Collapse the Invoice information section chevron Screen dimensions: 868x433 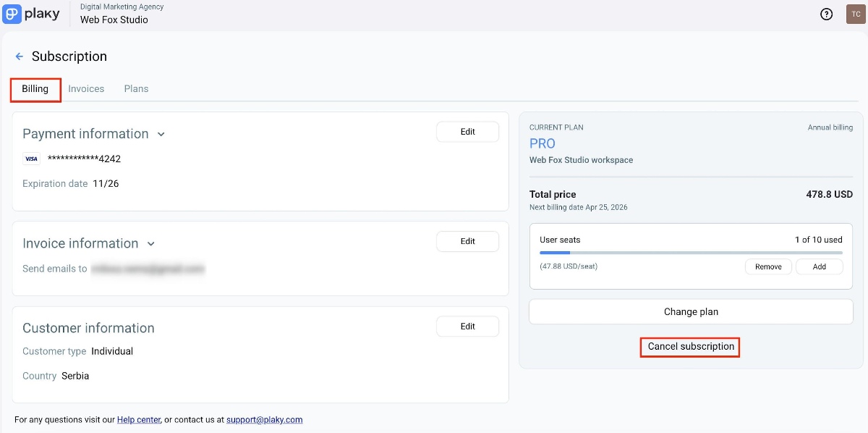151,244
